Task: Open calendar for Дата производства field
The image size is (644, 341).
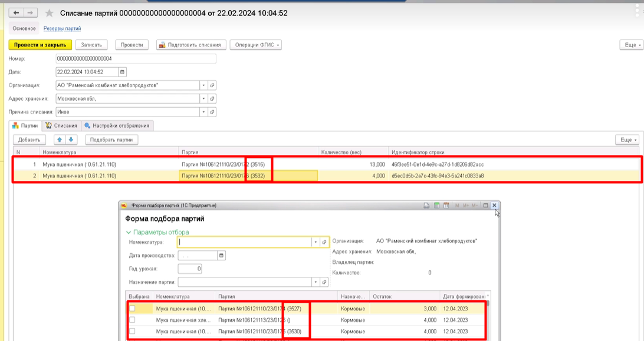Action: 221,255
